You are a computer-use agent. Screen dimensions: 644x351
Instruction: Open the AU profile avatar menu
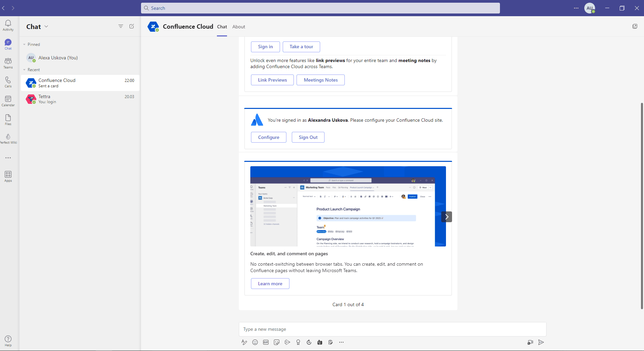590,8
